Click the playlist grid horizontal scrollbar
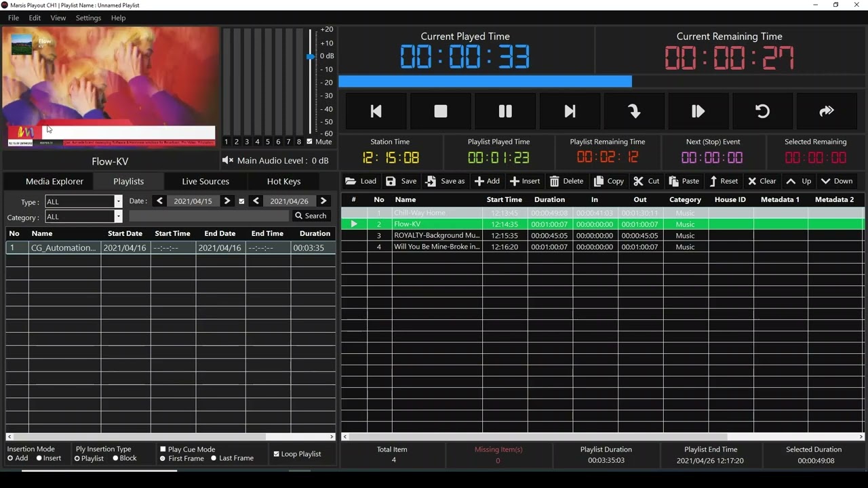Image resolution: width=868 pixels, height=488 pixels. pyautogui.click(x=537, y=437)
